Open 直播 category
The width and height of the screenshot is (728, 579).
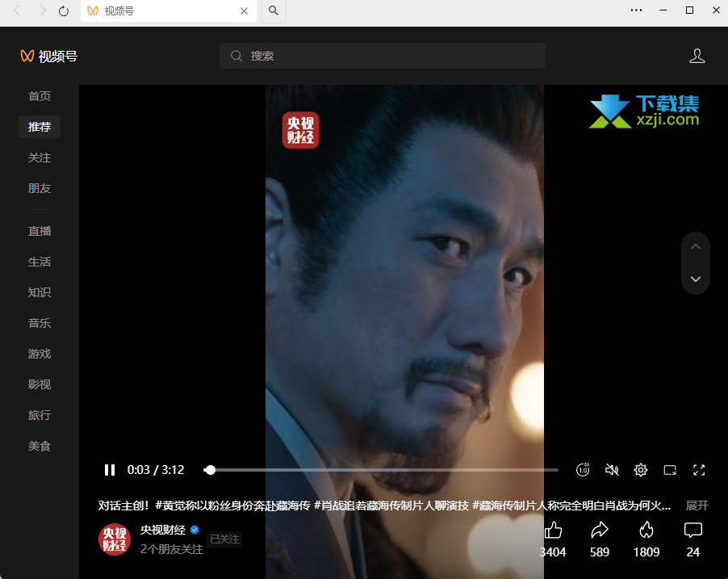(40, 231)
